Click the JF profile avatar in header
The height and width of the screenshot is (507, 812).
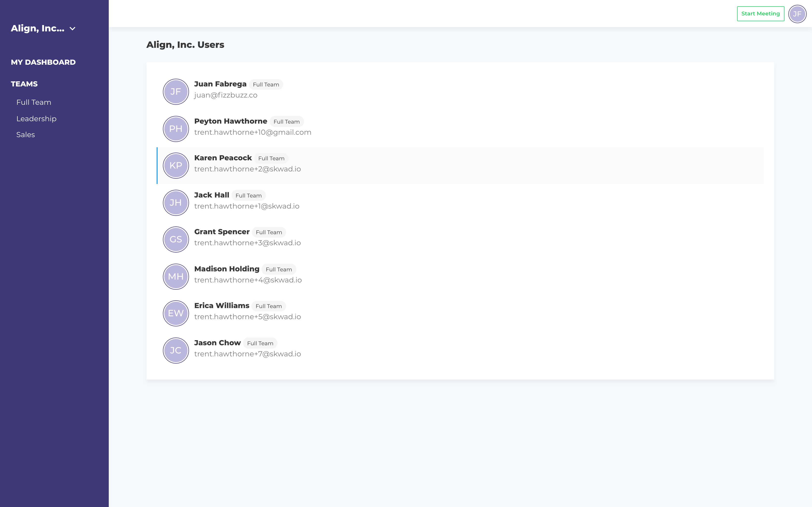pos(797,14)
